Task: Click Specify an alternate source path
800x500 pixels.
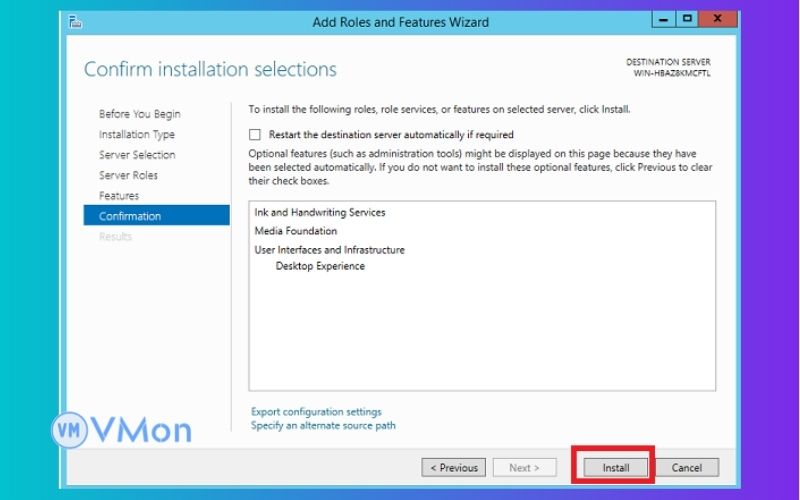Action: click(x=323, y=425)
